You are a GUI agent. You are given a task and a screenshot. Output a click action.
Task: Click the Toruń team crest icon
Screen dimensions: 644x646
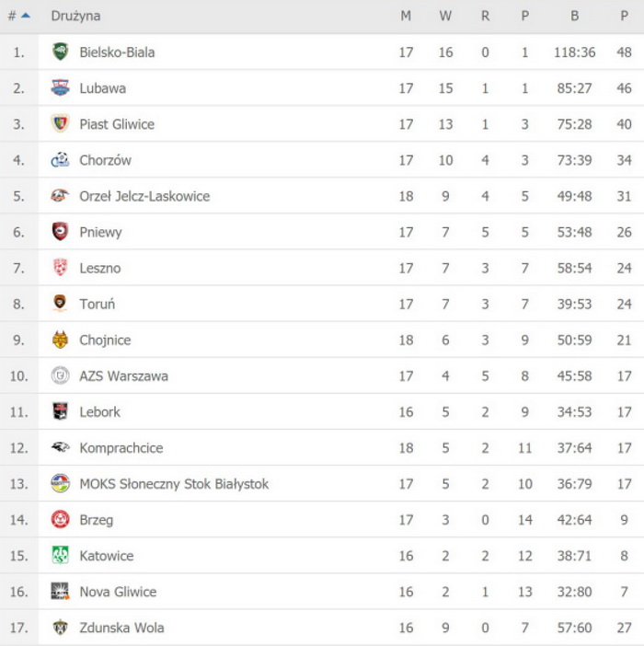pyautogui.click(x=60, y=304)
